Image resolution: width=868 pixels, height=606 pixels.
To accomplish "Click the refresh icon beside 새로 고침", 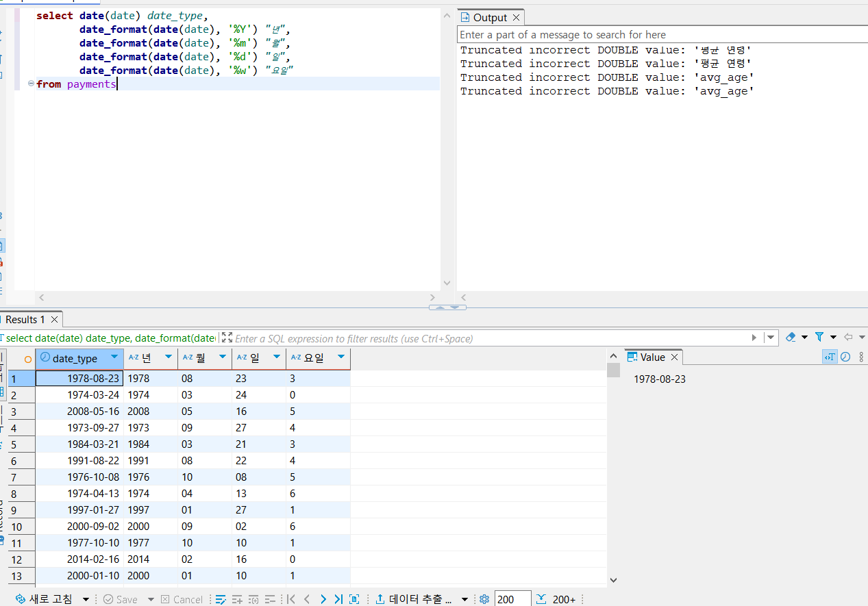I will pyautogui.click(x=20, y=599).
